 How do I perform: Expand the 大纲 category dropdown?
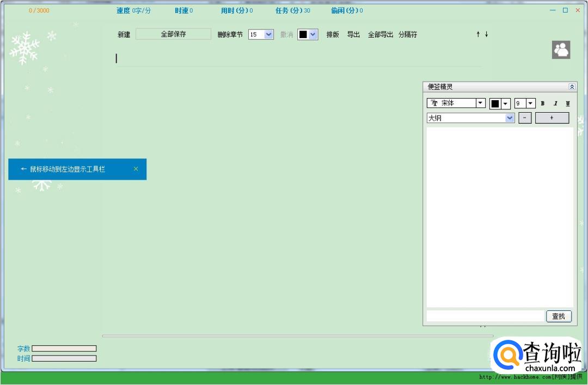(510, 118)
